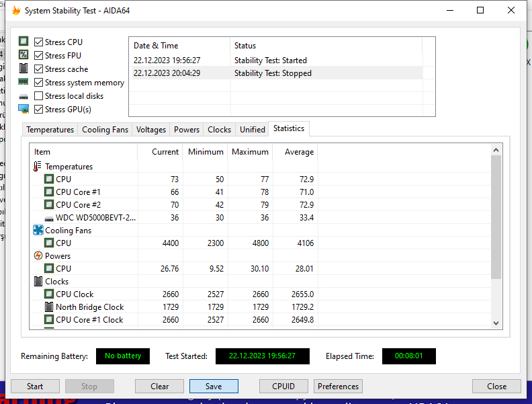Click the Cooling Fans fan icon

tap(38, 230)
